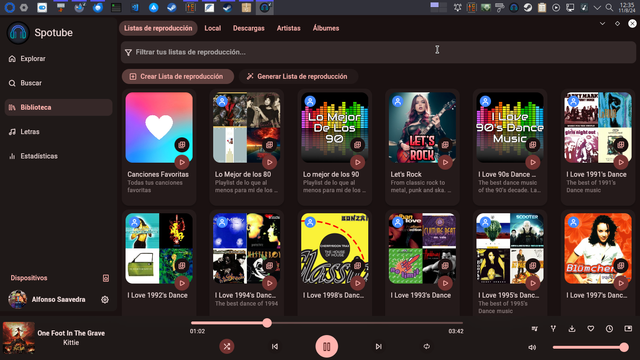The height and width of the screenshot is (360, 640).
Task: Add I Love 90s Dance playlist to queue
Action: (x=533, y=144)
